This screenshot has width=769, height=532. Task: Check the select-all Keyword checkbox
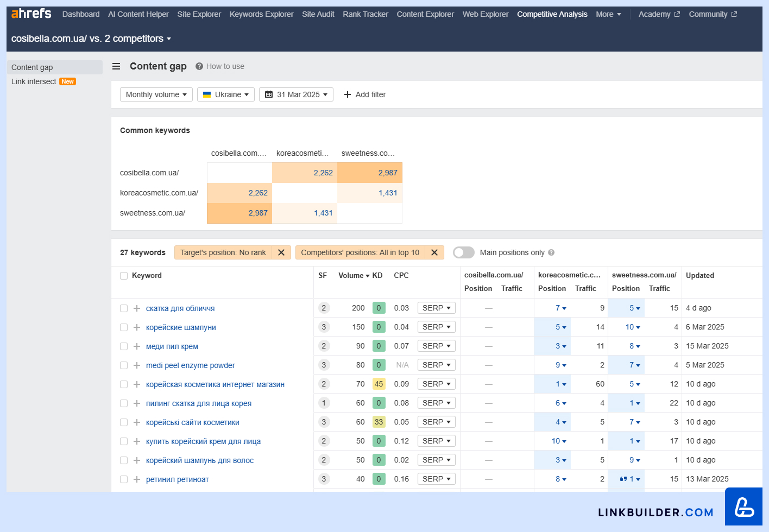[124, 276]
